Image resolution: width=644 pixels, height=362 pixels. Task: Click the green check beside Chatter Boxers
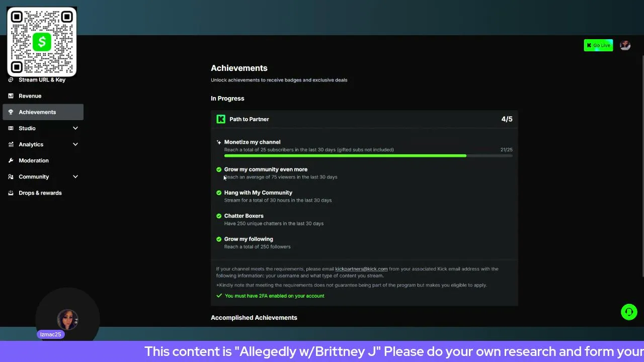(x=219, y=216)
